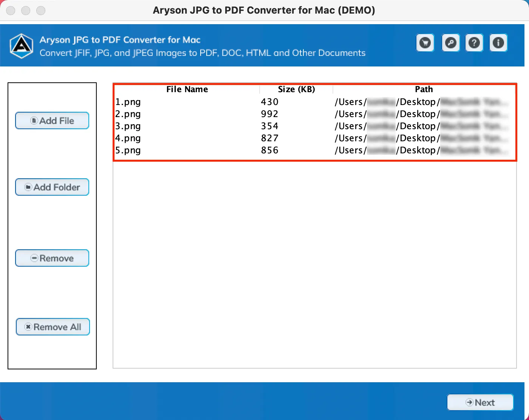
Task: Click the Path column header
Action: pos(424,90)
